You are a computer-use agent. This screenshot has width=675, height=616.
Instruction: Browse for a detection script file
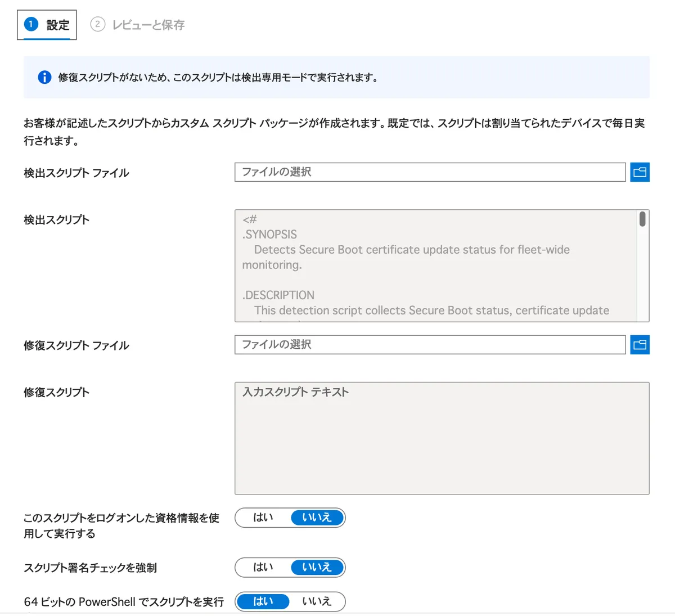pyautogui.click(x=640, y=172)
